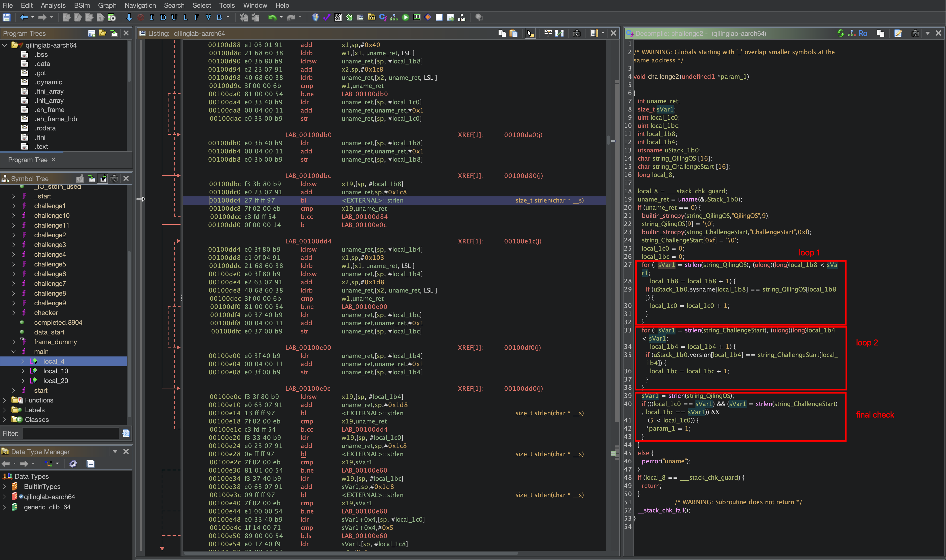Screen dimensions: 946x560
Task: Select the .rodata section in Program Trees
Action: coord(45,128)
